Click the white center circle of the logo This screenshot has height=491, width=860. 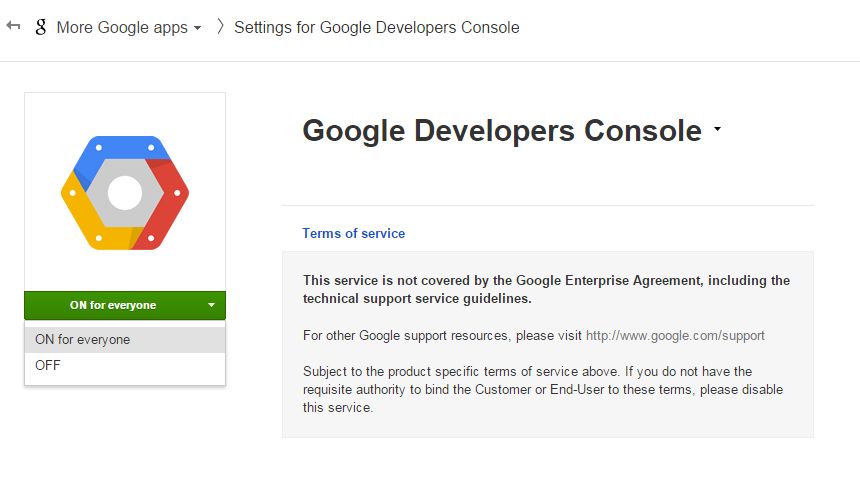pyautogui.click(x=125, y=192)
